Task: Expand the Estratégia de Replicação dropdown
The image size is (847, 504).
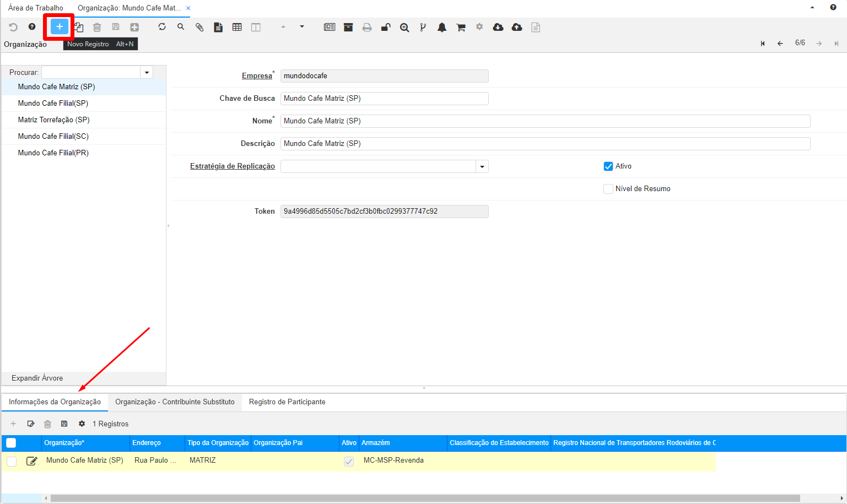Action: point(482,166)
